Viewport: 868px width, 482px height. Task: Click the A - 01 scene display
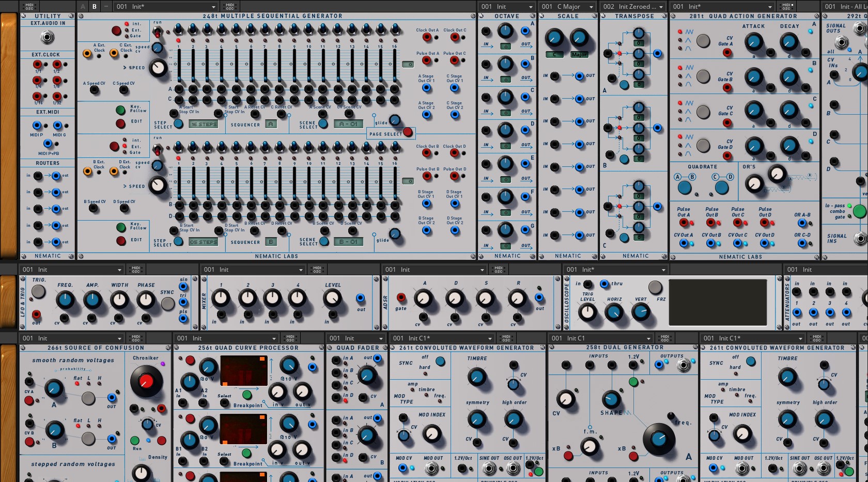click(348, 124)
